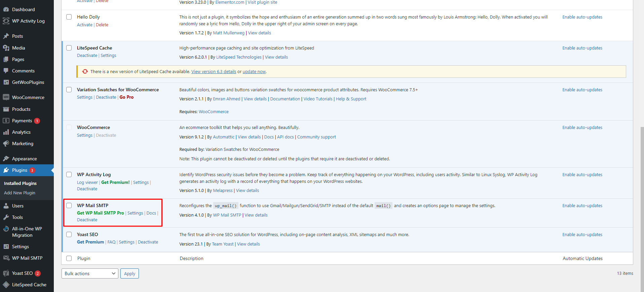Open Add New Plugin submenu item
Screen dimensions: 644x292
[20, 193]
